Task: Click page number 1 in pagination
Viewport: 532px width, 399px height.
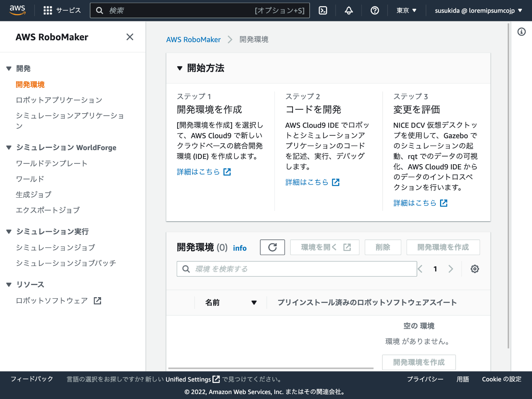Action: click(x=435, y=269)
